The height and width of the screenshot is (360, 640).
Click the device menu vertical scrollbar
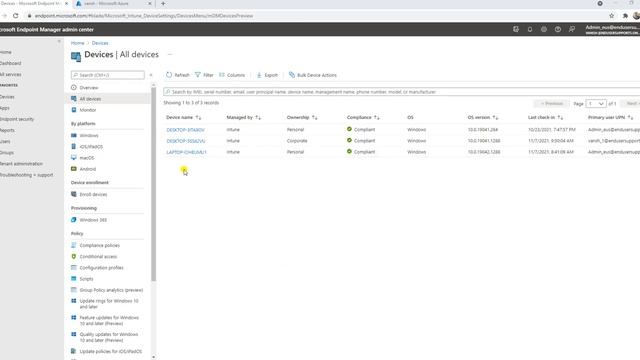point(153,184)
